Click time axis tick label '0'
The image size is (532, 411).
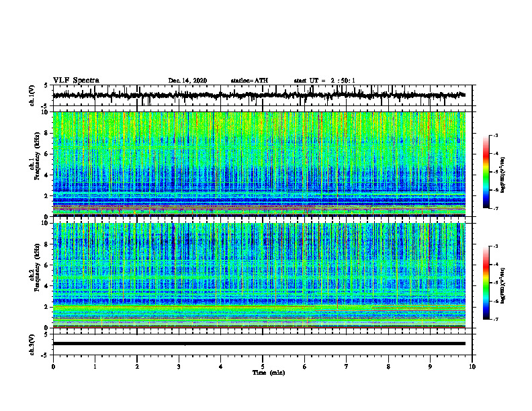tap(53, 367)
